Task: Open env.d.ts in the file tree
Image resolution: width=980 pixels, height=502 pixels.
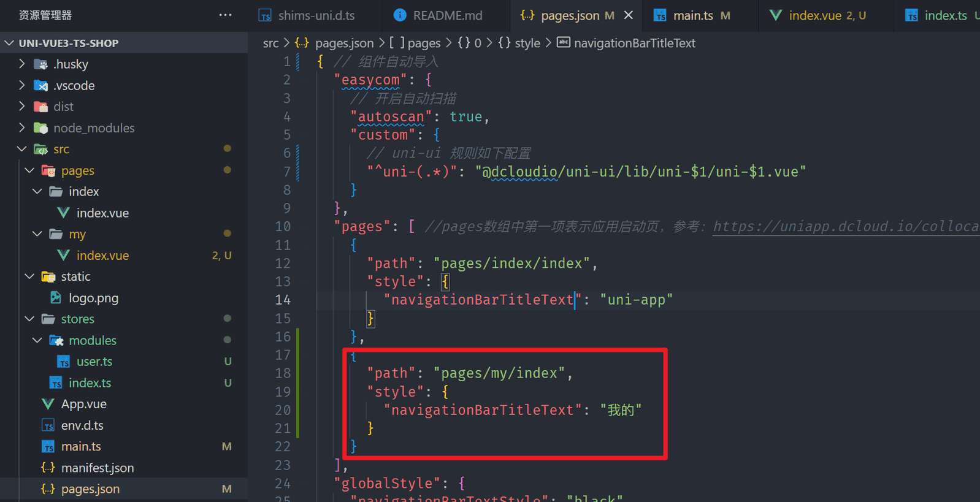Action: (x=82, y=425)
